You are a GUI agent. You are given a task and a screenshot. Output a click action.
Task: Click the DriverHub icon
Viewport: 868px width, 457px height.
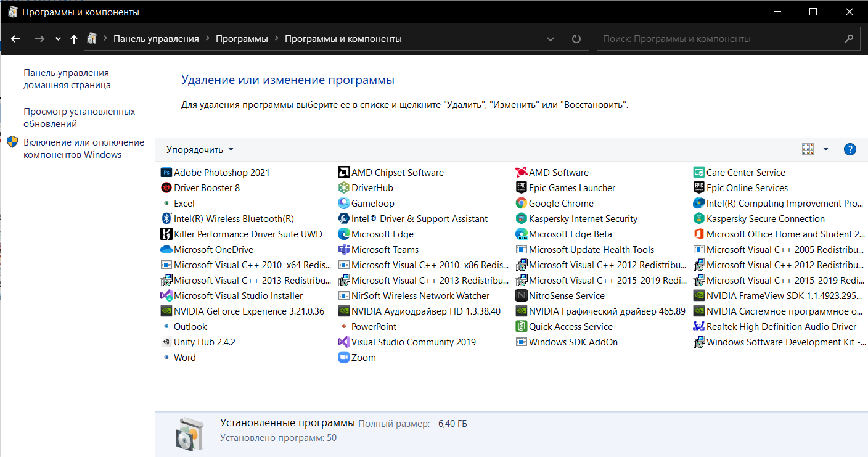pyautogui.click(x=343, y=188)
